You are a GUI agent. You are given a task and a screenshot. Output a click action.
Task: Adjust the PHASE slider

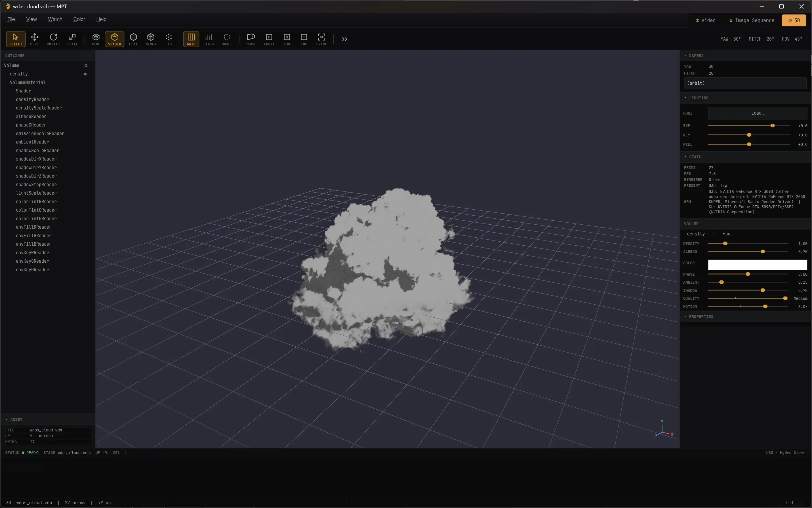(x=748, y=275)
